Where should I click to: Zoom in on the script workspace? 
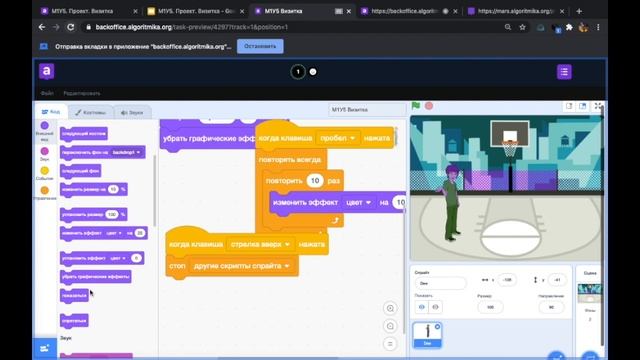click(390, 308)
